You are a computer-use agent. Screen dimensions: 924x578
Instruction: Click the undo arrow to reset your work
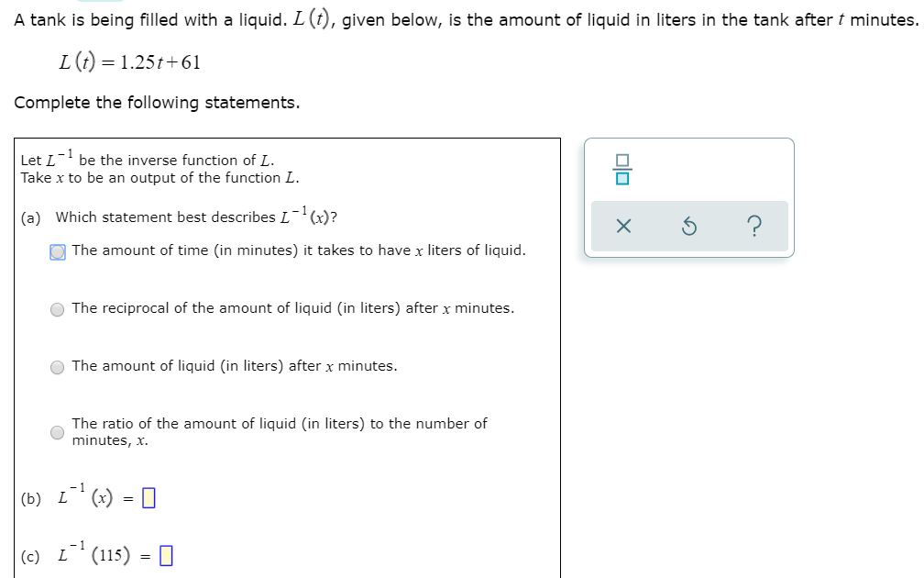click(690, 227)
